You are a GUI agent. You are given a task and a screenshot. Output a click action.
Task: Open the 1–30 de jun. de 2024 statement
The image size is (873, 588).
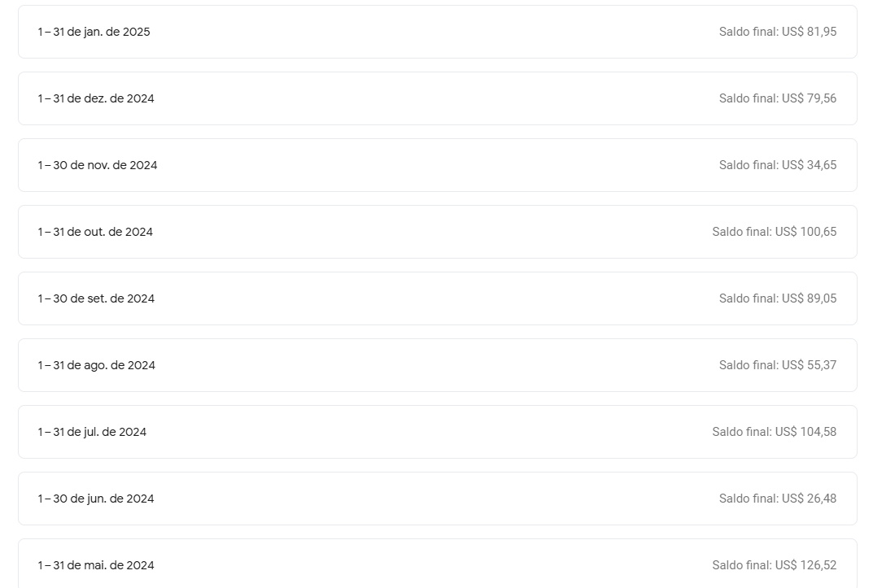click(x=96, y=499)
